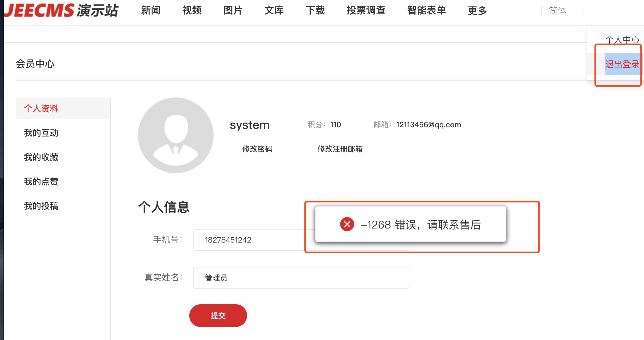Show 我的点赞 list

[x=41, y=182]
